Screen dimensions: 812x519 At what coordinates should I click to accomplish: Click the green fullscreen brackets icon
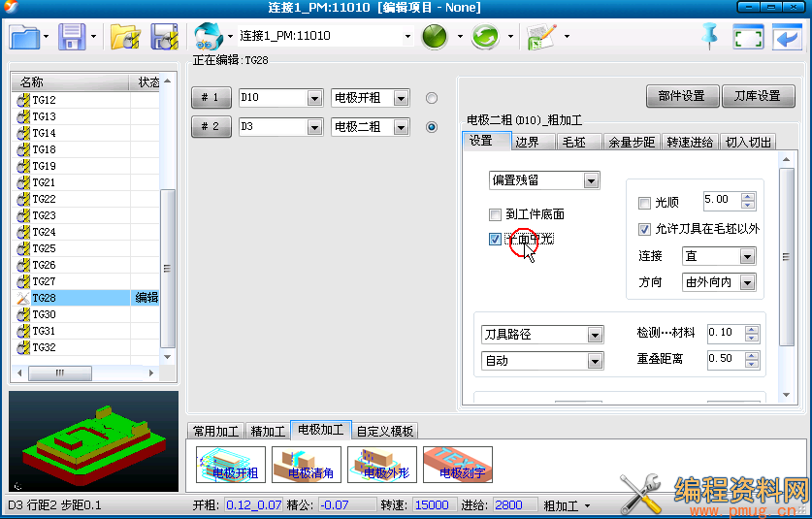click(748, 37)
